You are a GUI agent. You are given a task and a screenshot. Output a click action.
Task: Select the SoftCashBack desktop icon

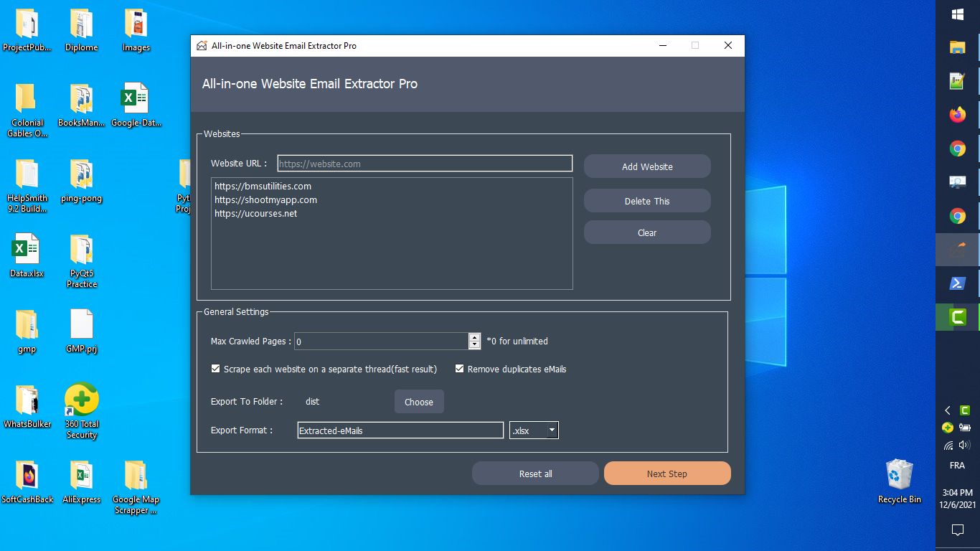click(27, 482)
